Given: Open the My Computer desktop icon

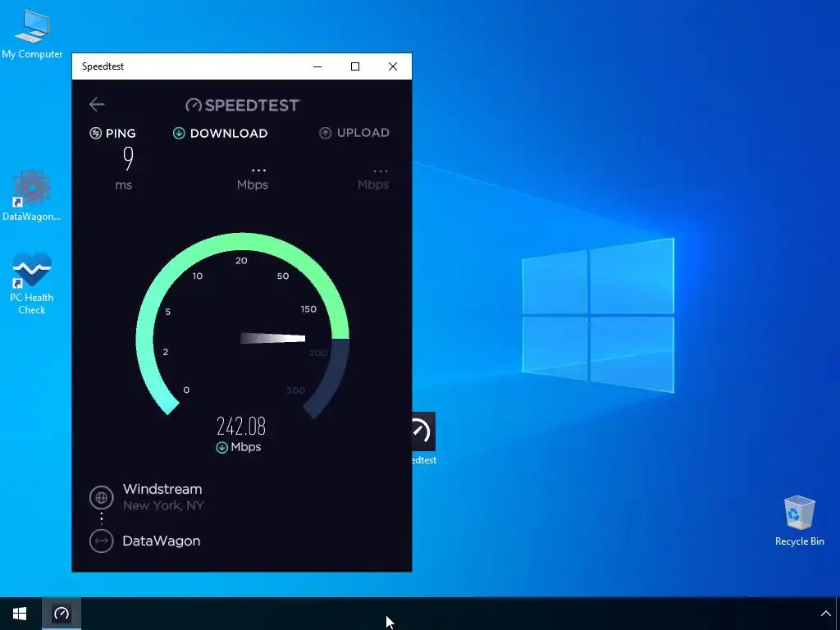Looking at the screenshot, I should [32, 34].
